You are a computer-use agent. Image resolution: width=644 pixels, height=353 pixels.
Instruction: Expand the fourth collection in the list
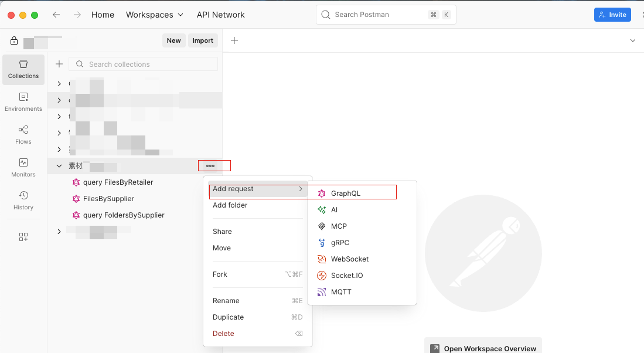tap(59, 133)
